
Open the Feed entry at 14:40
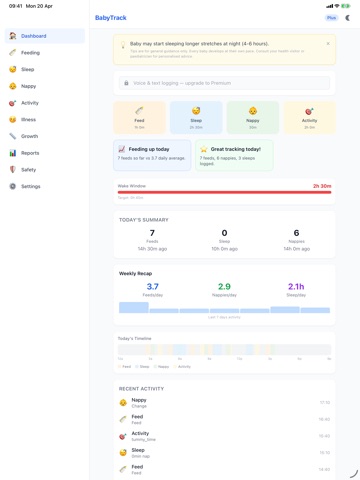tap(224, 469)
